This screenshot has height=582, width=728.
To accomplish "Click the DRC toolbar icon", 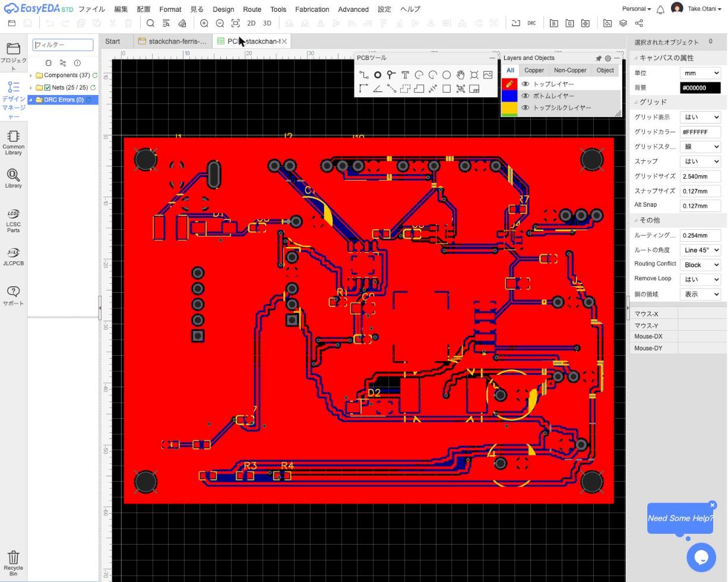I will tap(531, 23).
